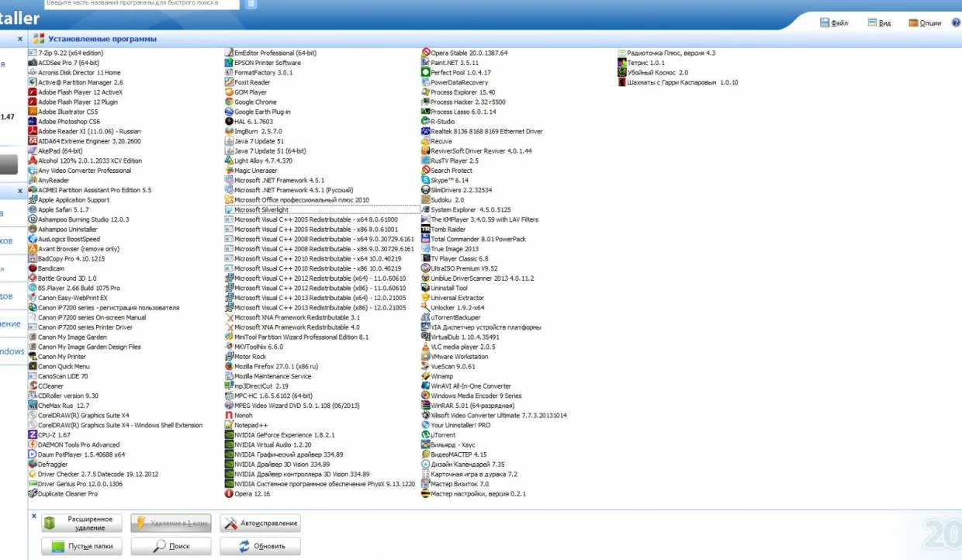Click the VLC media player icon
This screenshot has width=962, height=560.
425,347
